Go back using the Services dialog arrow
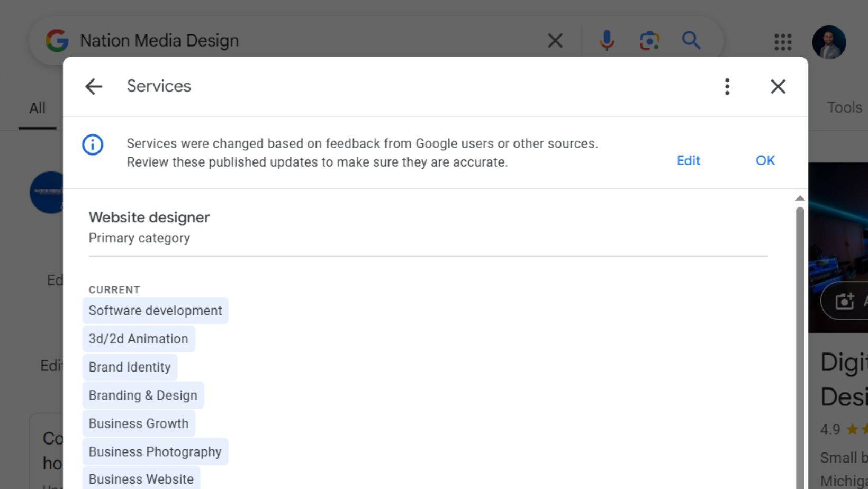 [93, 86]
